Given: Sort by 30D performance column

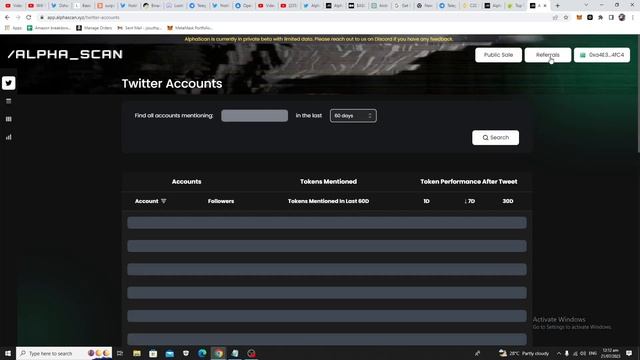Looking at the screenshot, I should click(x=508, y=201).
